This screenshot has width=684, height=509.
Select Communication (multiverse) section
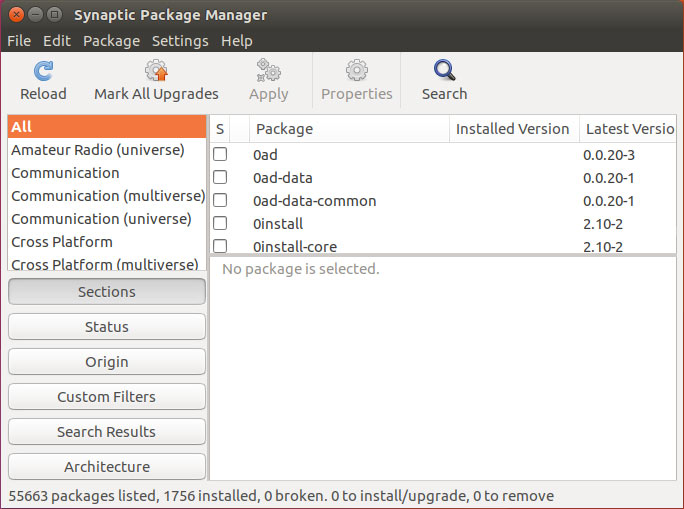pyautogui.click(x=107, y=196)
